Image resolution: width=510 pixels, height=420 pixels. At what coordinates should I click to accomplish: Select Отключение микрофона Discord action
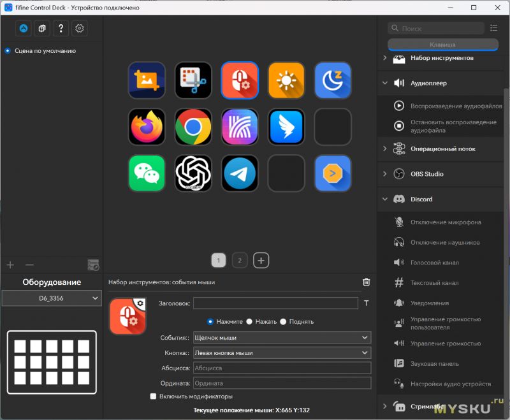click(441, 222)
